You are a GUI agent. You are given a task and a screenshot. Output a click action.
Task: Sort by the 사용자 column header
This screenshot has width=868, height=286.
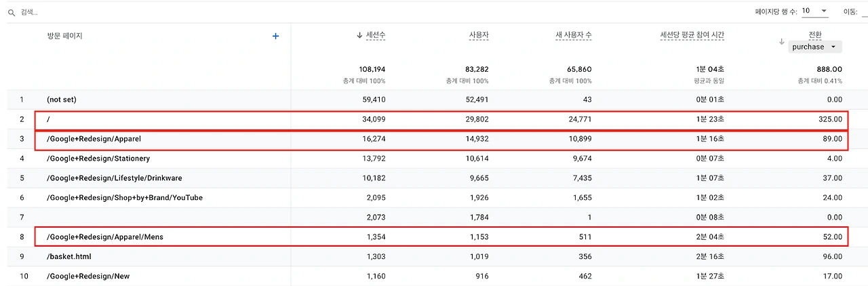tap(479, 35)
